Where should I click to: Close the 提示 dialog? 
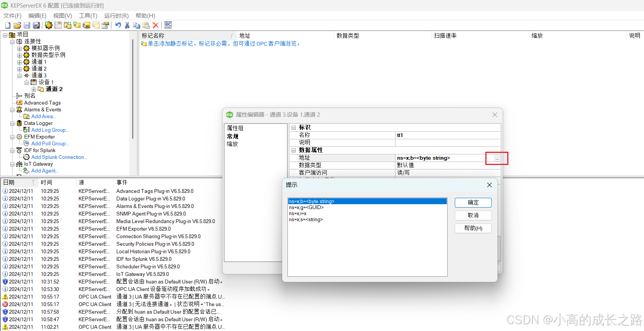pyautogui.click(x=489, y=185)
